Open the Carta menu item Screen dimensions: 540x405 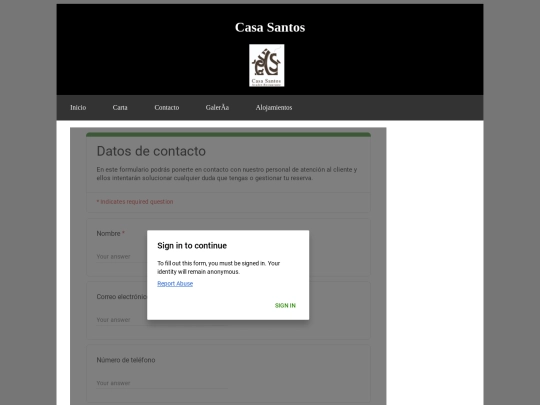(x=120, y=107)
